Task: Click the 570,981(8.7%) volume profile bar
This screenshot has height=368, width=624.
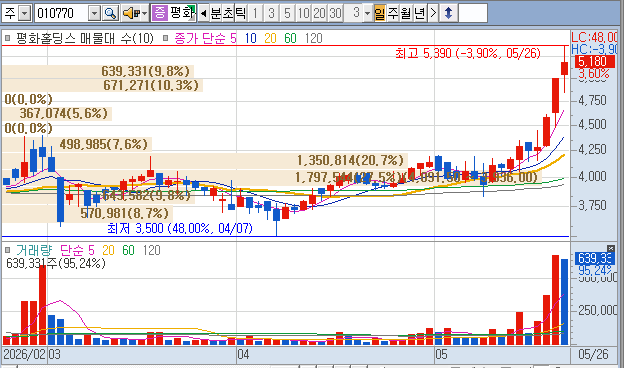Action: coord(87,213)
